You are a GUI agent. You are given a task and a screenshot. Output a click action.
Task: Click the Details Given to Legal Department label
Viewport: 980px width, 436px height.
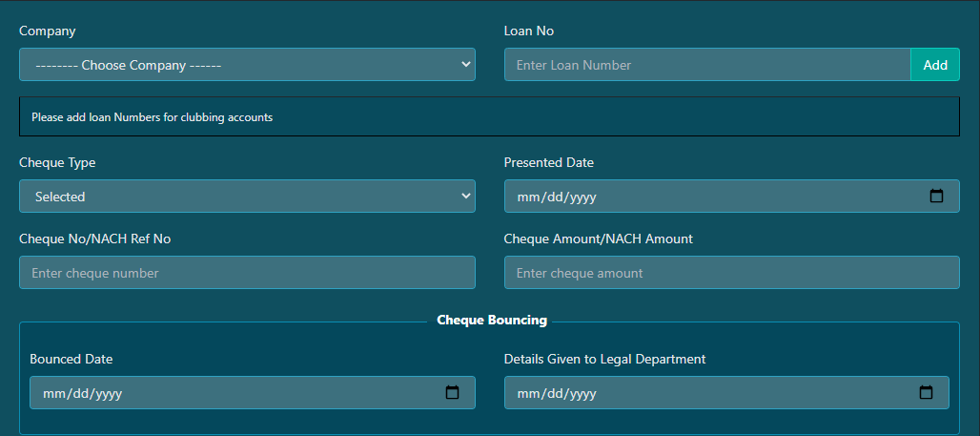[x=605, y=359]
